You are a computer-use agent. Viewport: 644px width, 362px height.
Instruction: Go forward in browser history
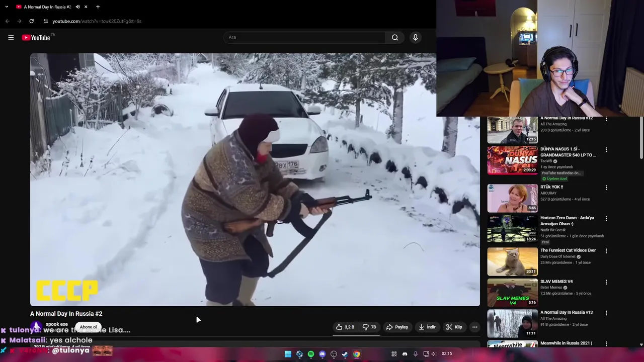click(19, 21)
